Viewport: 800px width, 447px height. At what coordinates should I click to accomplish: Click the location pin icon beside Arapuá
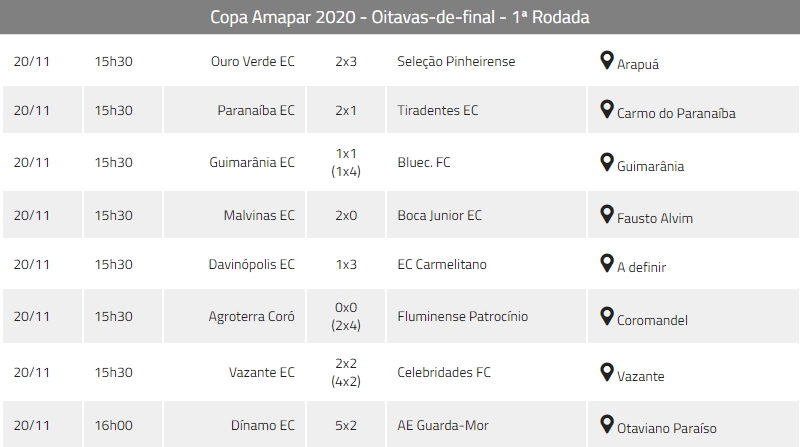[606, 61]
